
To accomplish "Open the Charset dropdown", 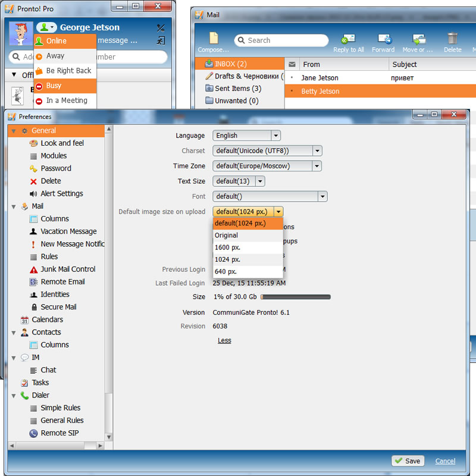I will click(267, 151).
